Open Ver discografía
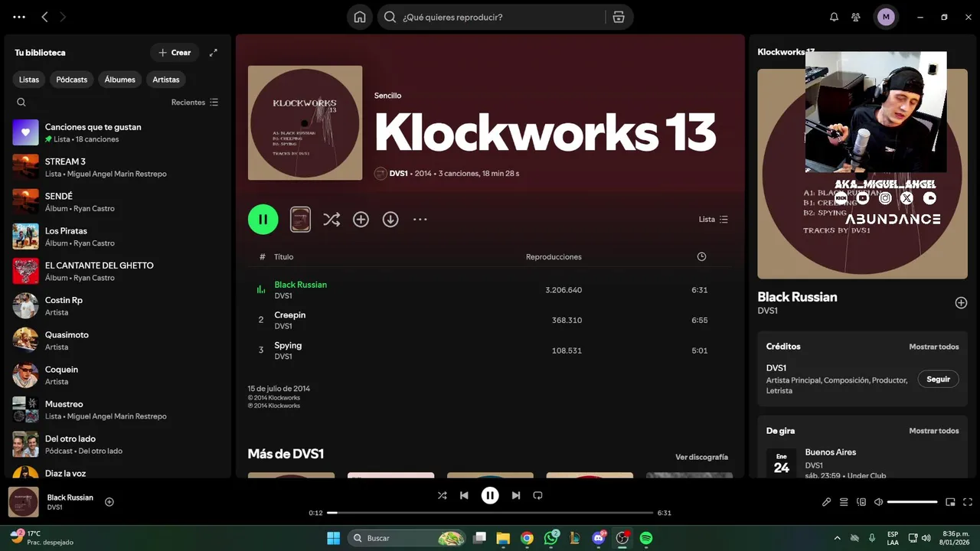Screen dimensions: 980x551 point(701,457)
